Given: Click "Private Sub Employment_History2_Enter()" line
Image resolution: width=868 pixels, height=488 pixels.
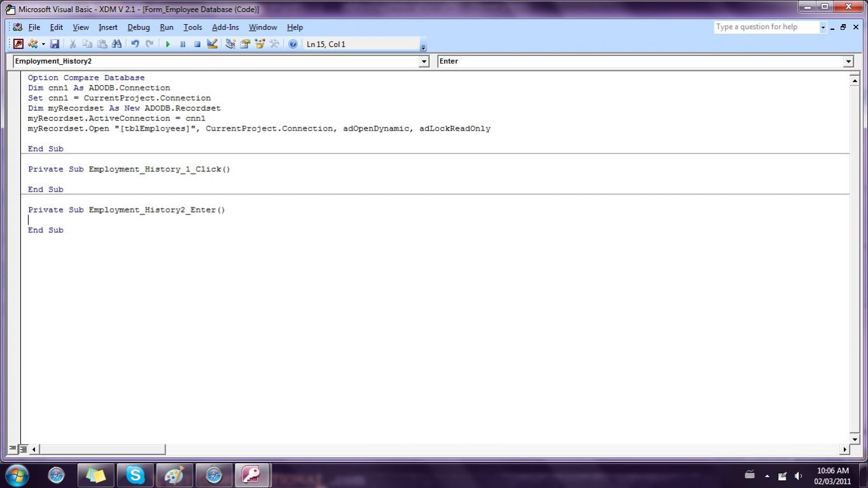Looking at the screenshot, I should tap(127, 210).
